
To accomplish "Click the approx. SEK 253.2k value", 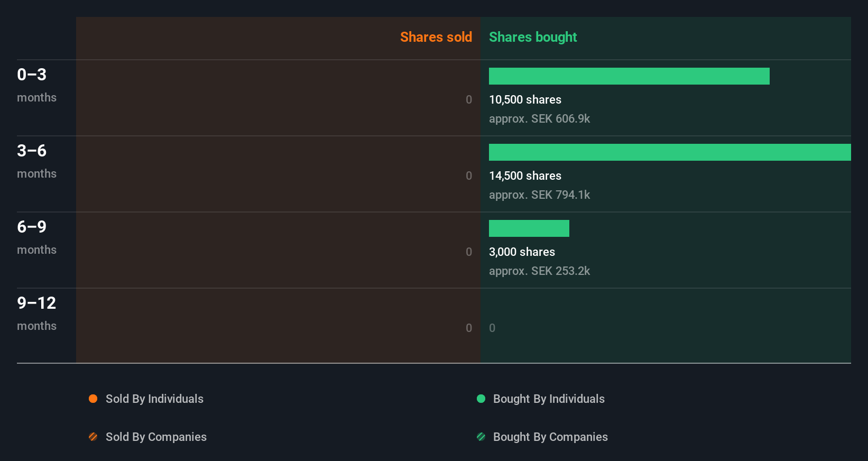I will [x=539, y=271].
